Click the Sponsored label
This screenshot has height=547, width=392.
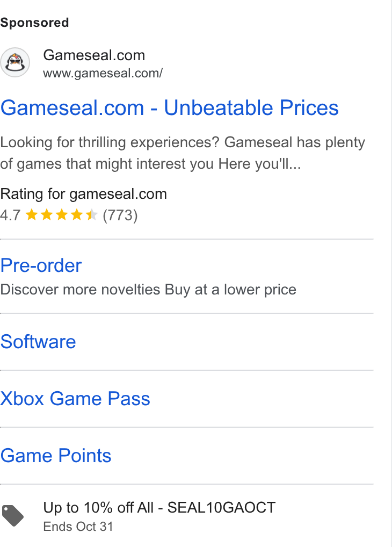pyautogui.click(x=34, y=23)
